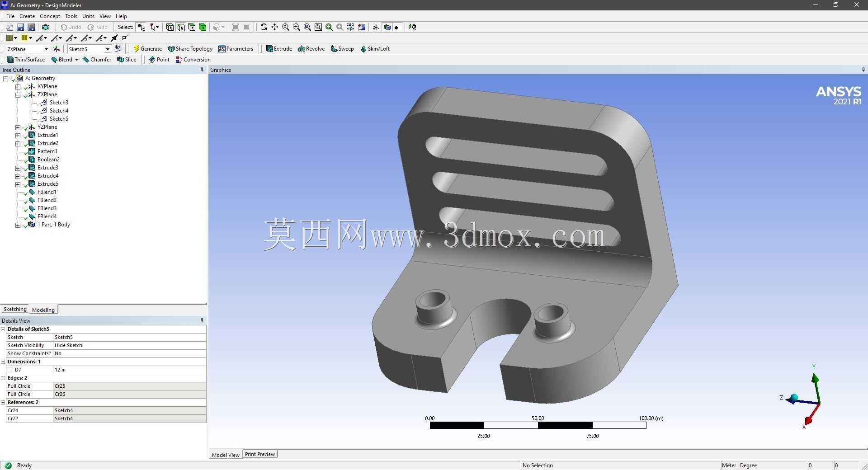Set the isometric ISO view
Image resolution: width=868 pixels, height=470 pixels.
pyautogui.click(x=350, y=27)
